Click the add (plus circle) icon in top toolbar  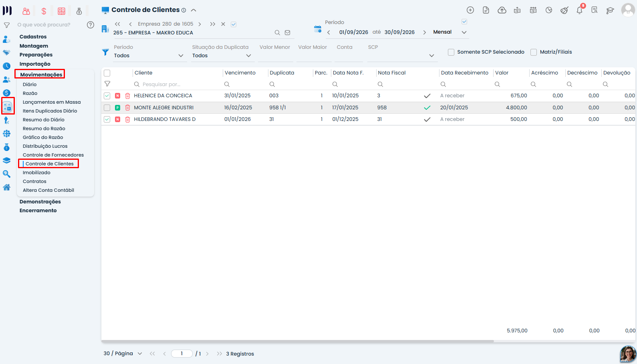470,10
